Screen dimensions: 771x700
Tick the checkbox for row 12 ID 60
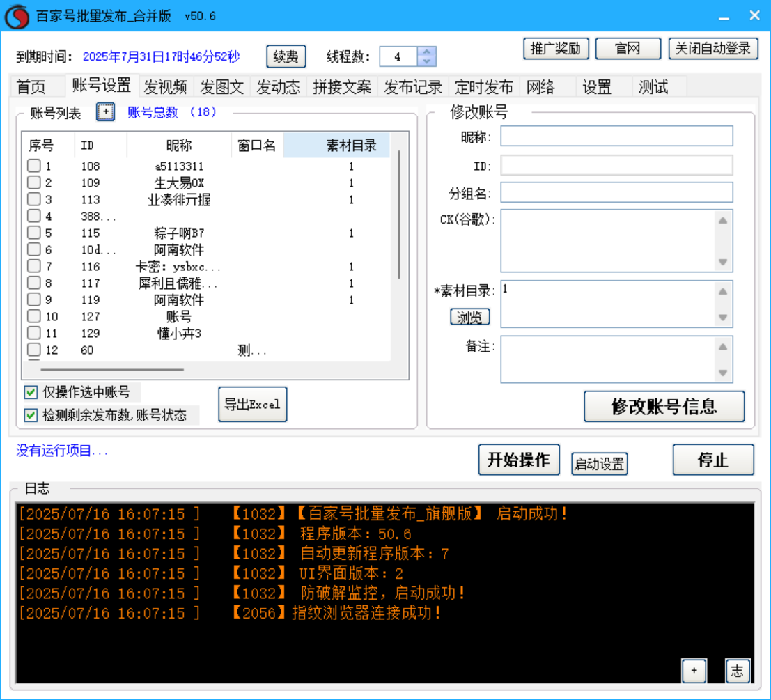pos(34,350)
